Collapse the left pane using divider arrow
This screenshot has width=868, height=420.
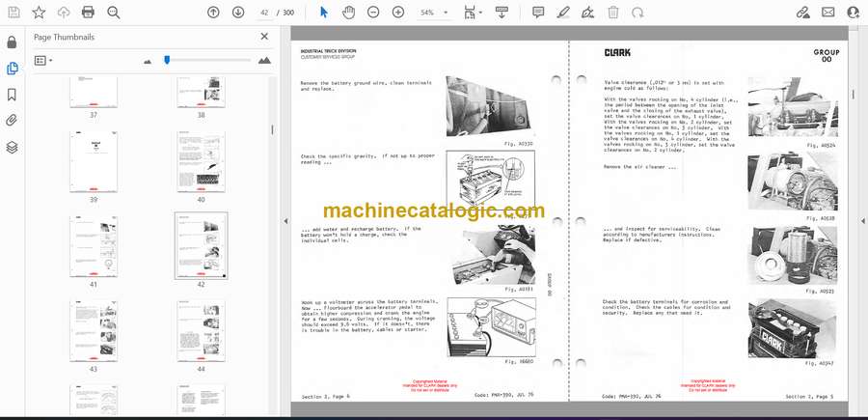coord(285,221)
